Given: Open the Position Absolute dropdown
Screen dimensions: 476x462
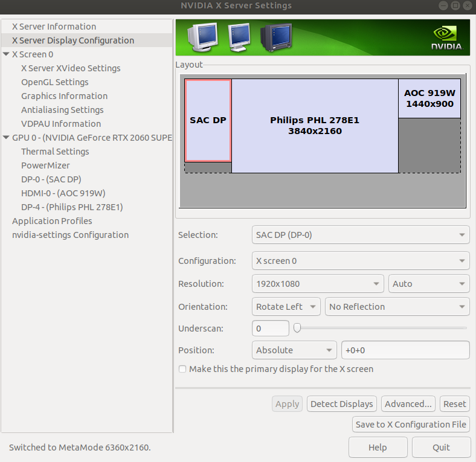Looking at the screenshot, I should (294, 350).
